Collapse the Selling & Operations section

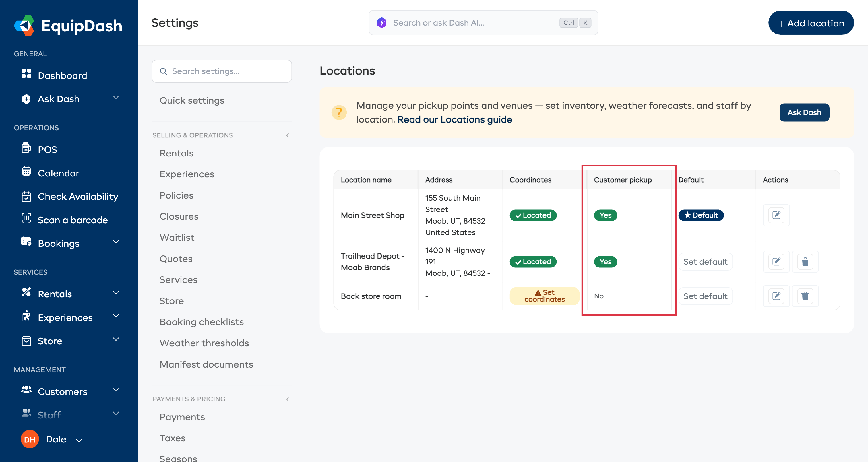tap(287, 135)
